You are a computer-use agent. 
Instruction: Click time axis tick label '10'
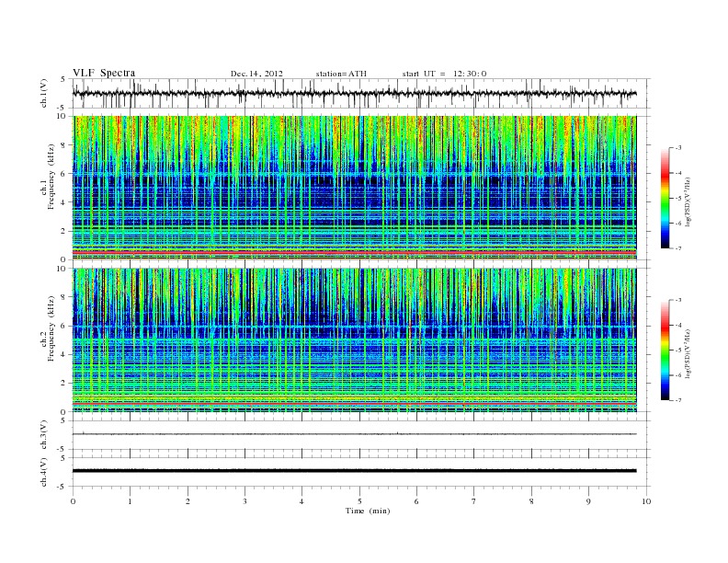(x=646, y=501)
